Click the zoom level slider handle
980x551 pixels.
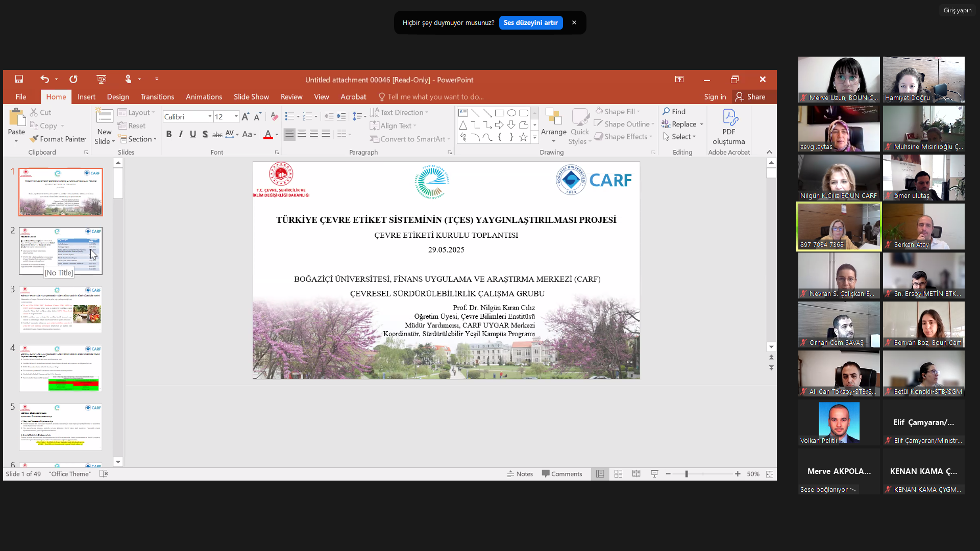687,474
